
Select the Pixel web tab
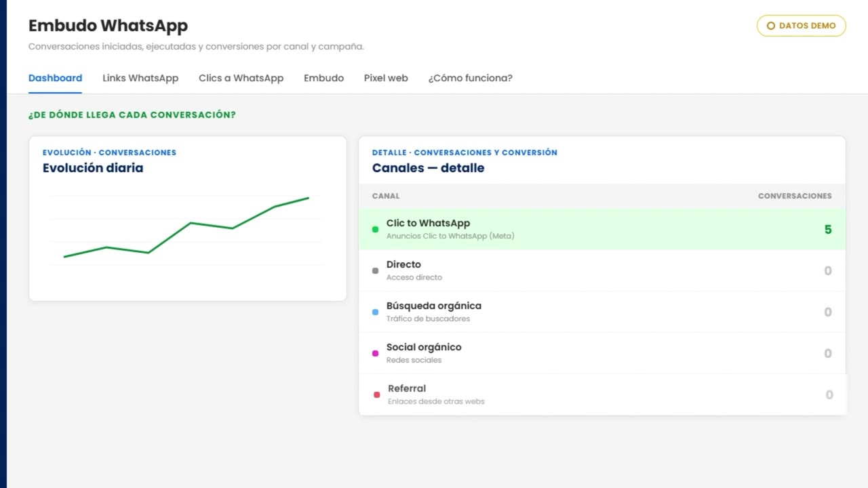[x=386, y=78]
